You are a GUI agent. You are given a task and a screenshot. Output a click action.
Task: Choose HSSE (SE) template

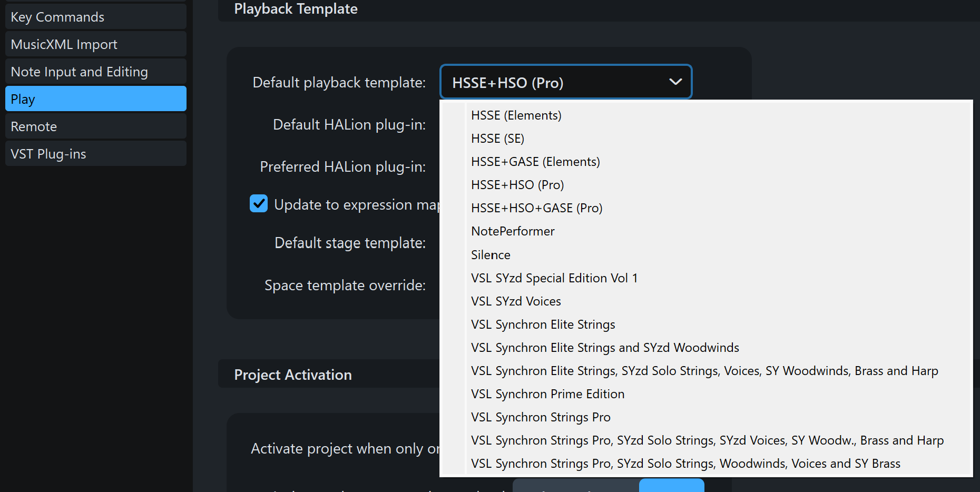tap(706, 139)
